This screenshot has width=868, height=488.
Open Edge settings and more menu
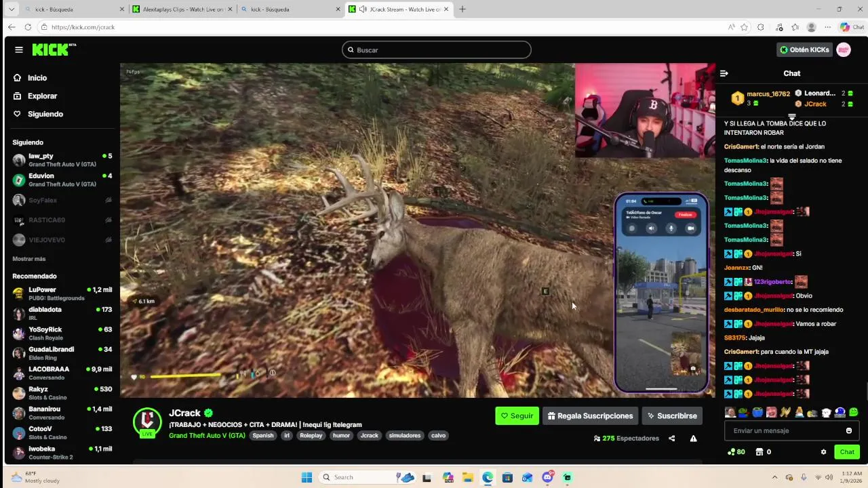coord(828,27)
